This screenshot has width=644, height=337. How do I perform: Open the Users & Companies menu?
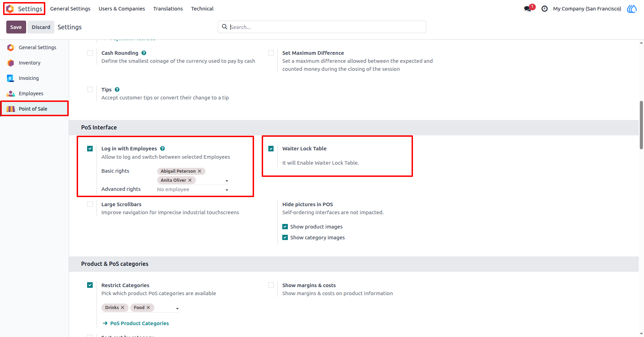tap(122, 9)
